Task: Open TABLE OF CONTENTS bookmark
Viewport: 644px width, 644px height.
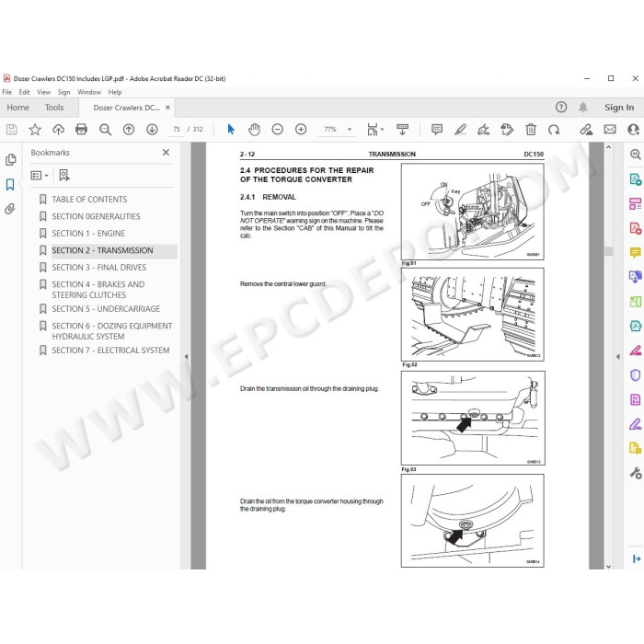Action: pyautogui.click(x=89, y=200)
